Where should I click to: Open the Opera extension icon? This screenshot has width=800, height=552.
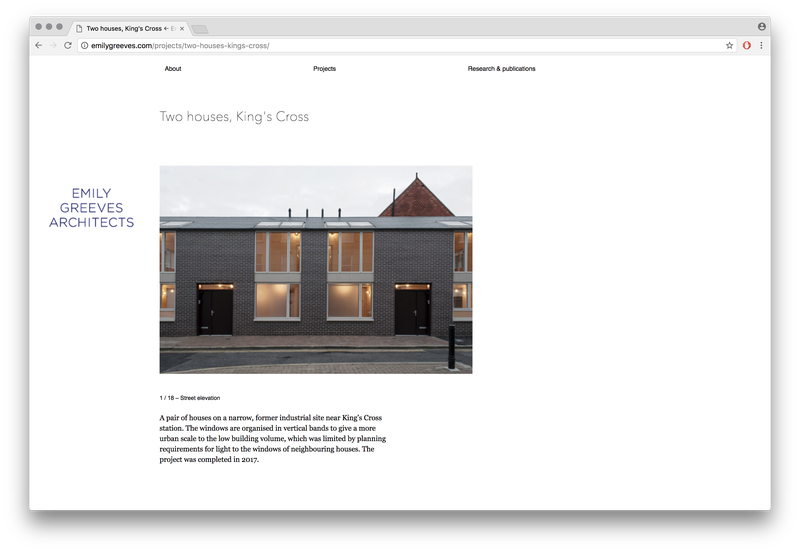[x=746, y=45]
